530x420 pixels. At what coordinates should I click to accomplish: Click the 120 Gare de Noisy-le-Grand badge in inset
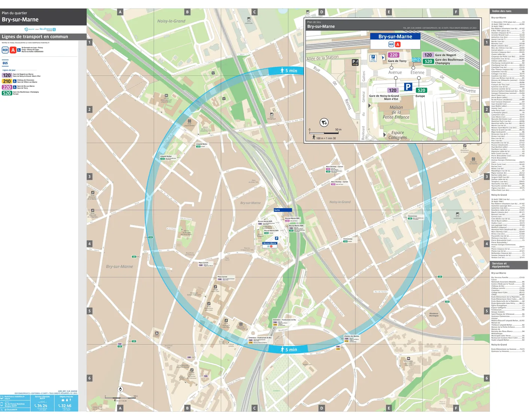click(393, 90)
